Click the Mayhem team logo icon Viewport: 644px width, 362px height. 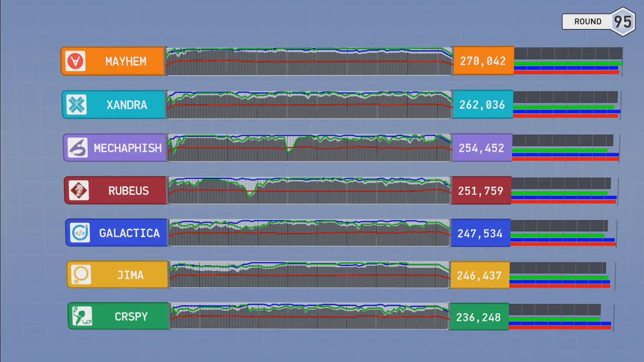point(75,61)
